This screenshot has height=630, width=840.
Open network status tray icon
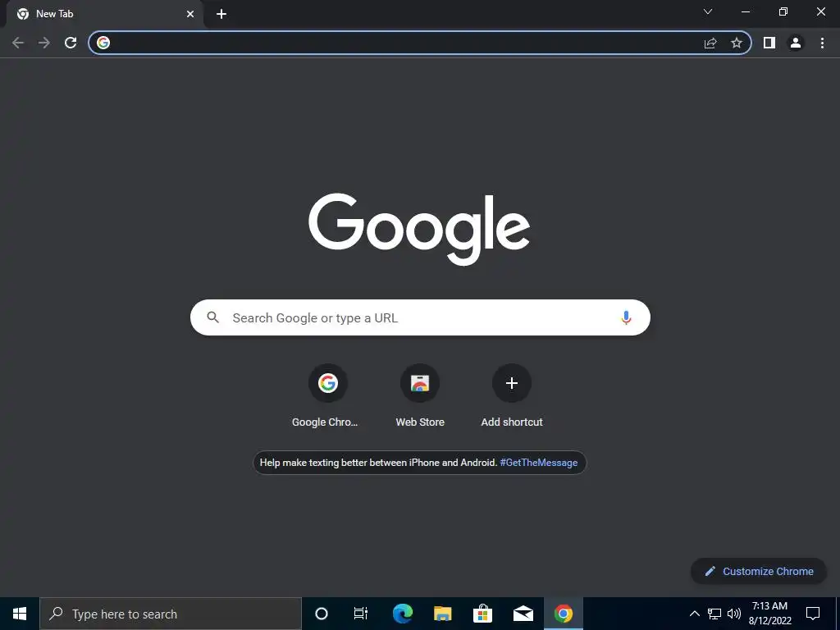[714, 614]
